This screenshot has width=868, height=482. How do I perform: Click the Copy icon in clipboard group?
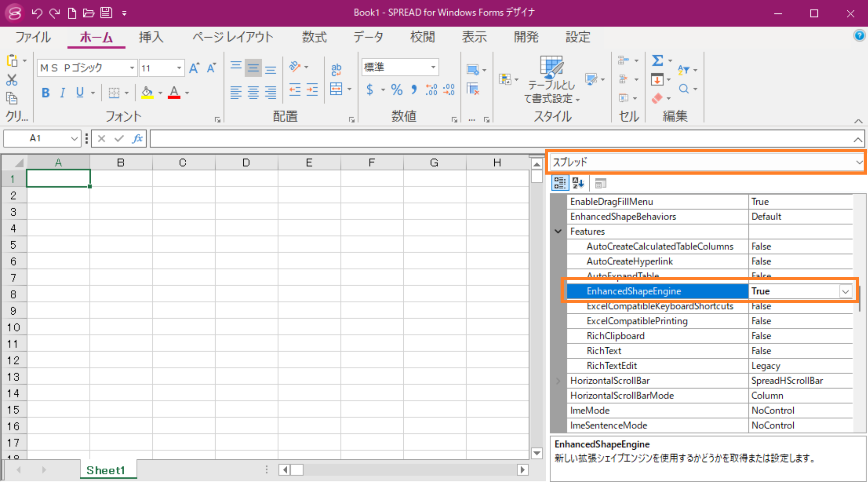coord(12,98)
